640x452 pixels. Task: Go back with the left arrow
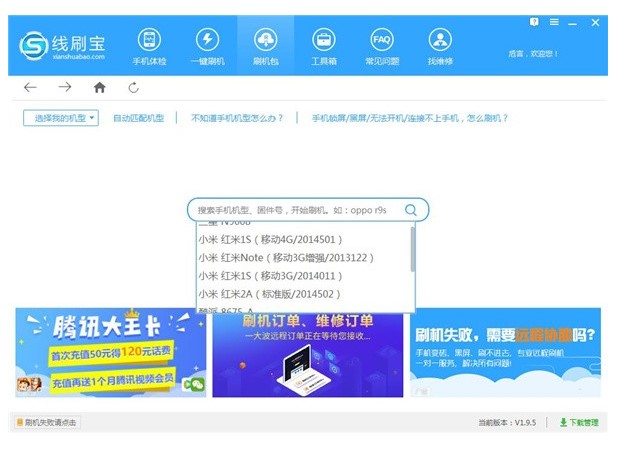(x=30, y=87)
